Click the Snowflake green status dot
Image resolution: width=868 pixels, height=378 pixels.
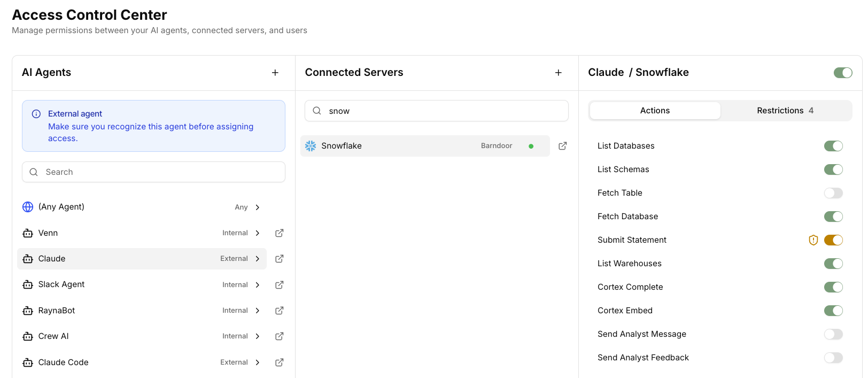pyautogui.click(x=531, y=146)
